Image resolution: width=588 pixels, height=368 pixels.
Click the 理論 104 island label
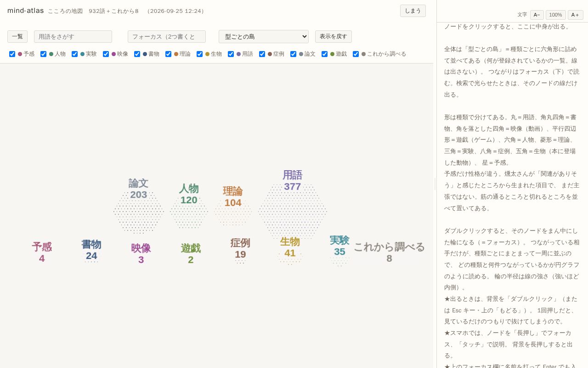[233, 197]
